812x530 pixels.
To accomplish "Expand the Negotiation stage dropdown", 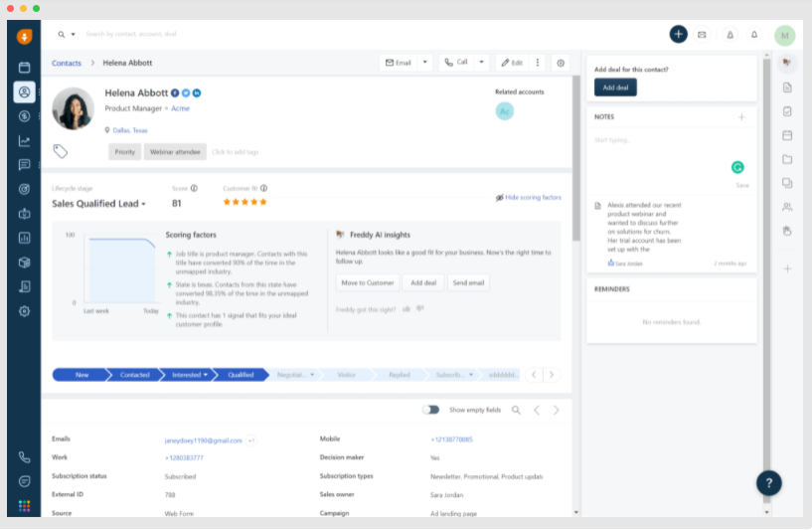I will pyautogui.click(x=312, y=375).
